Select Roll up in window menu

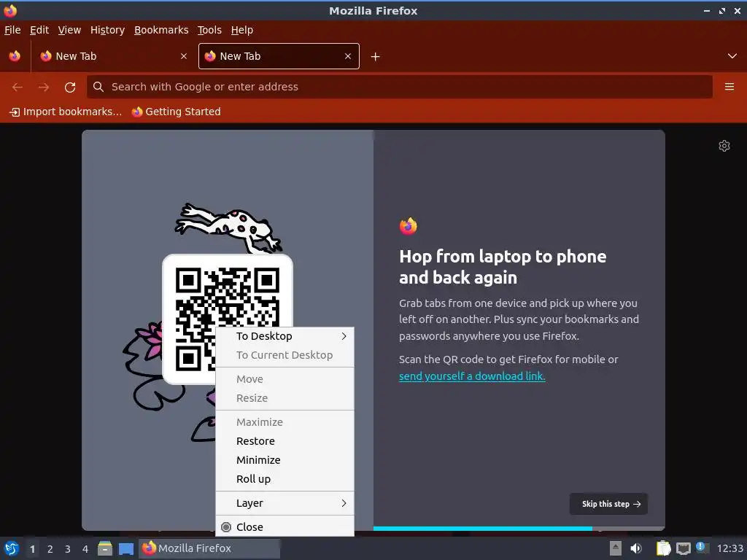click(285, 479)
